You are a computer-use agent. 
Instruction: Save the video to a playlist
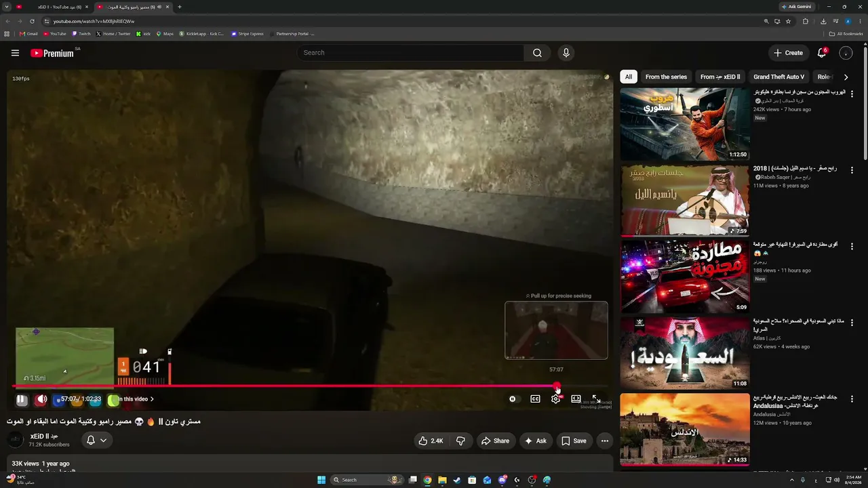574,441
